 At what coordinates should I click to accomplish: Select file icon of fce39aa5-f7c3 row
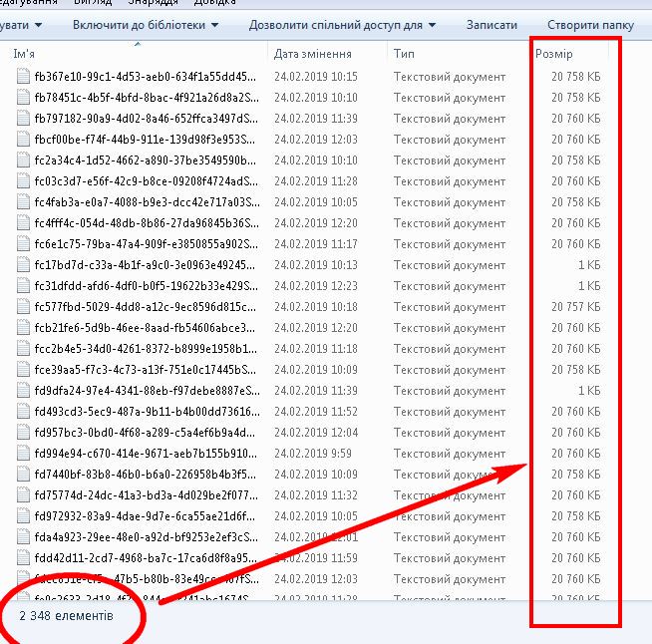coord(23,370)
